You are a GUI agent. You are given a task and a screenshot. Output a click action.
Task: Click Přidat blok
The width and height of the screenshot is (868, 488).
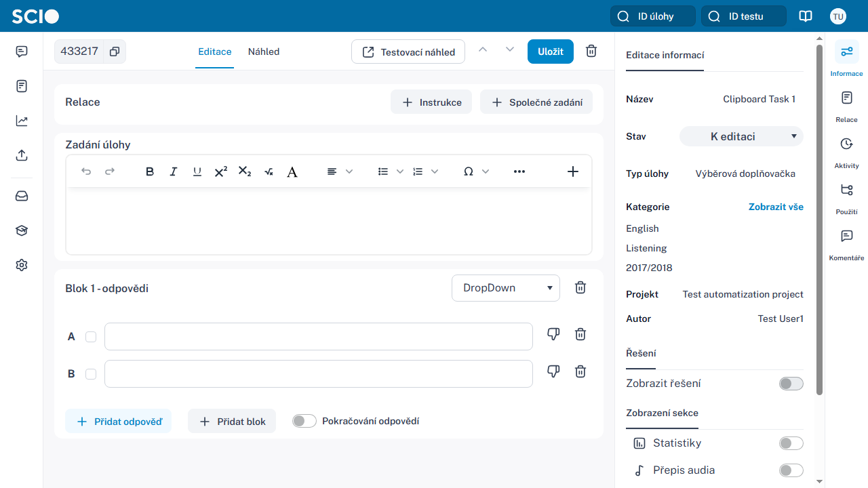click(232, 421)
